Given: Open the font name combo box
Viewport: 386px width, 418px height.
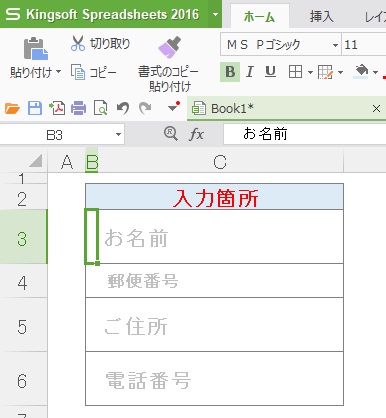Looking at the screenshot, I should [x=281, y=44].
